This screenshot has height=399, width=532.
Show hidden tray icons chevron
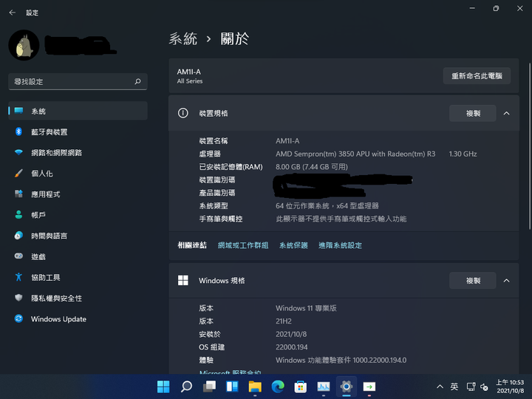(x=440, y=386)
